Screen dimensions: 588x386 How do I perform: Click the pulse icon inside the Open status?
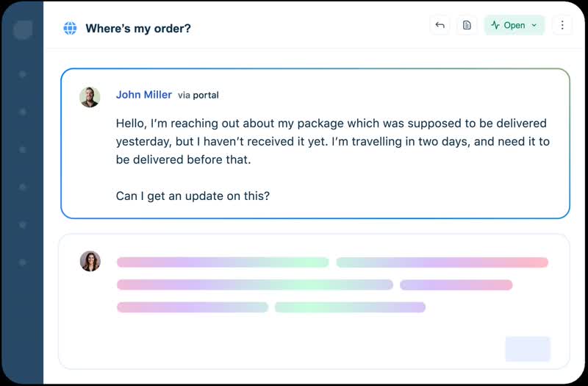[x=495, y=25]
